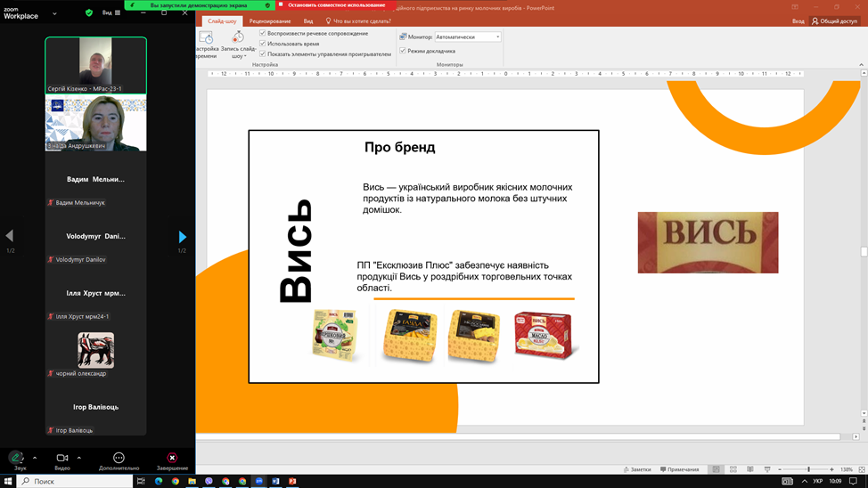Open Task View from the taskbar

point(141,481)
